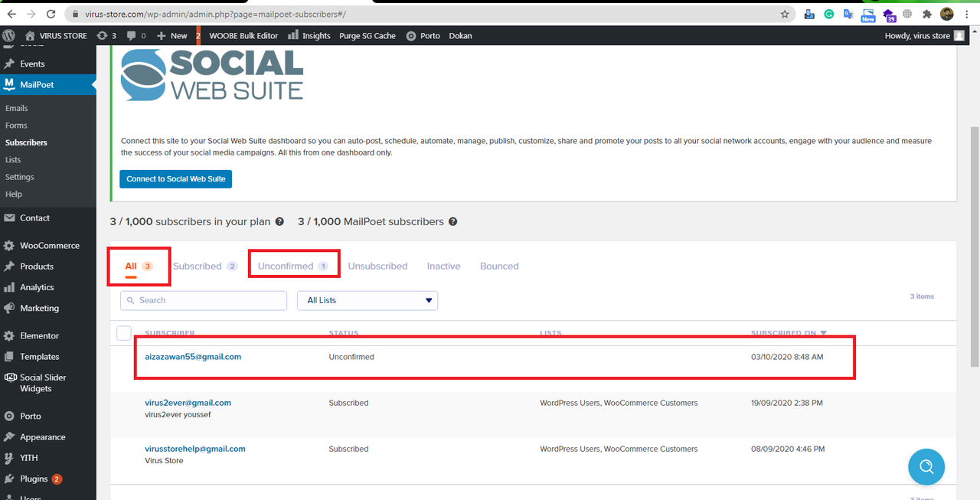The image size is (980, 500).
Task: Open subscriber virus2ever@gmail.com
Action: pyautogui.click(x=188, y=403)
